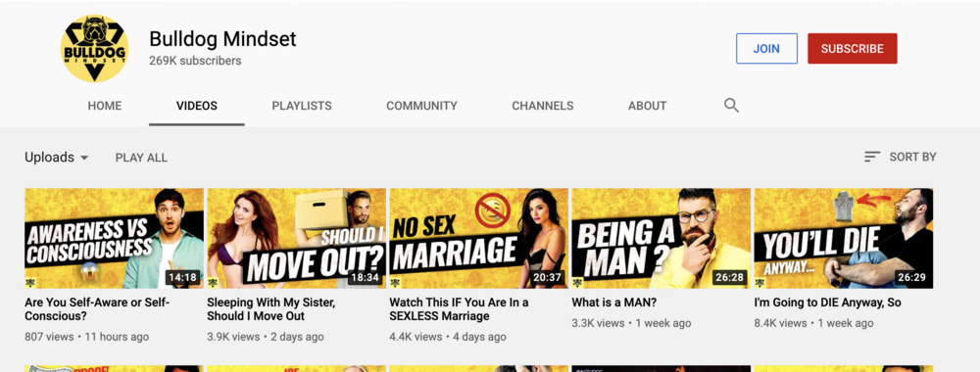This screenshot has width=980, height=372.
Task: Click the 26:28 duration badge
Action: (x=730, y=278)
